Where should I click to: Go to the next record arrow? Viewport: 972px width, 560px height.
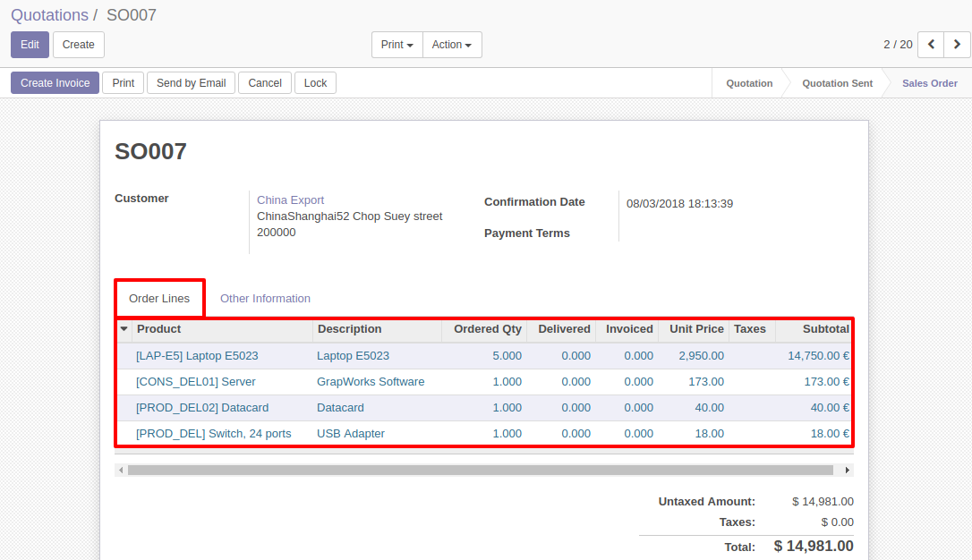click(x=958, y=45)
